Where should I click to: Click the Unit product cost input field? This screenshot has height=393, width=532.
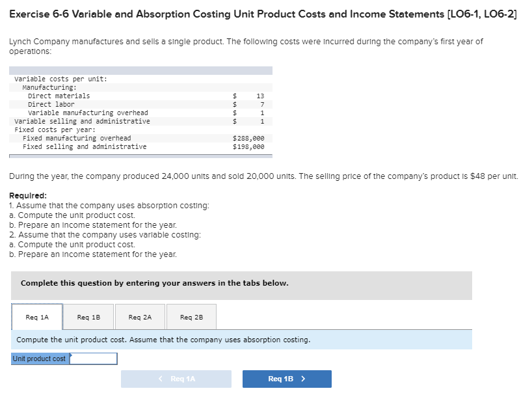pos(94,359)
